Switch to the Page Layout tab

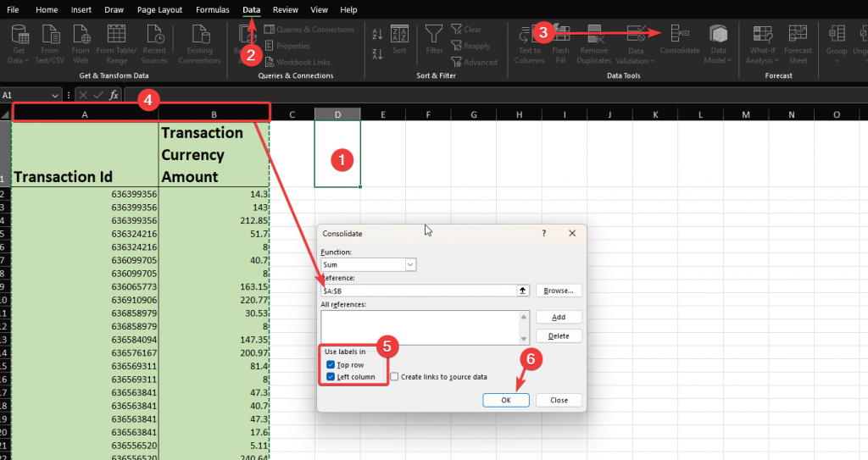pyautogui.click(x=159, y=9)
